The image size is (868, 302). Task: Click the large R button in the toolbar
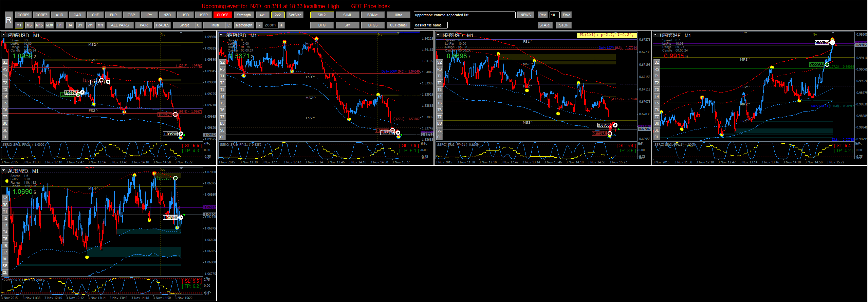click(8, 20)
